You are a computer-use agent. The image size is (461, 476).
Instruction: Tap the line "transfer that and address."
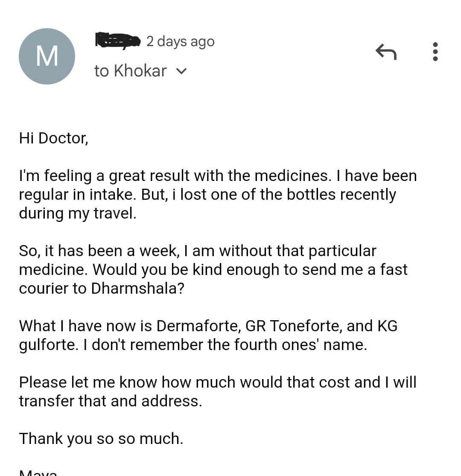click(x=111, y=401)
